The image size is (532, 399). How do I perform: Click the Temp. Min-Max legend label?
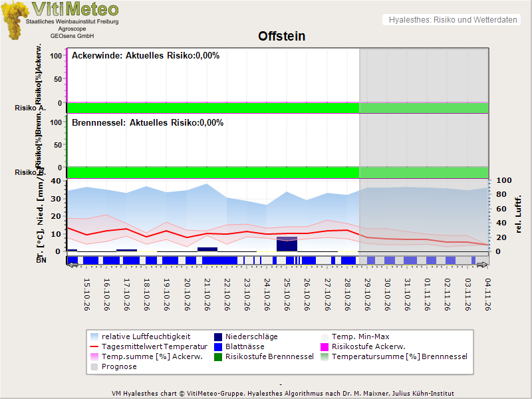(x=360, y=337)
